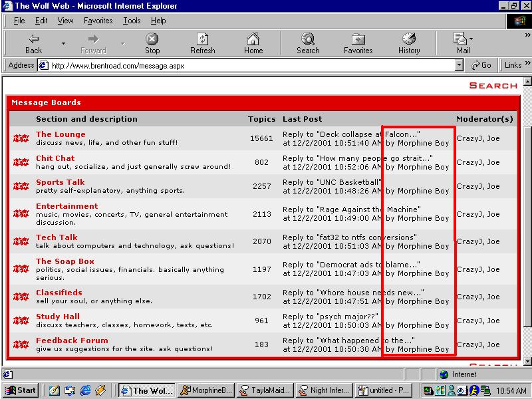Expand the Back button history dropdown arrow
Viewport: 532px width, 399px height.
point(64,44)
